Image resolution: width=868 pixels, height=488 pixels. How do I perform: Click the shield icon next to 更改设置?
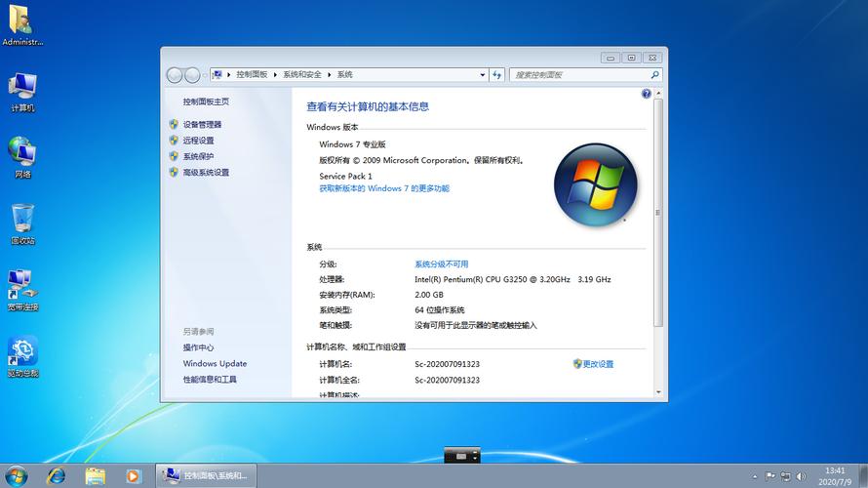577,364
